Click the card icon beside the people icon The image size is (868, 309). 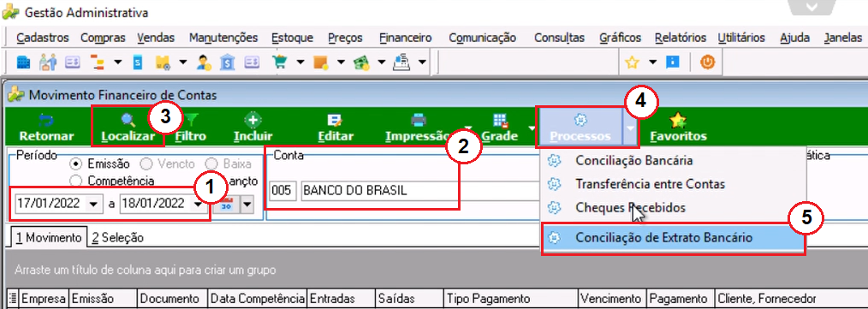click(73, 62)
